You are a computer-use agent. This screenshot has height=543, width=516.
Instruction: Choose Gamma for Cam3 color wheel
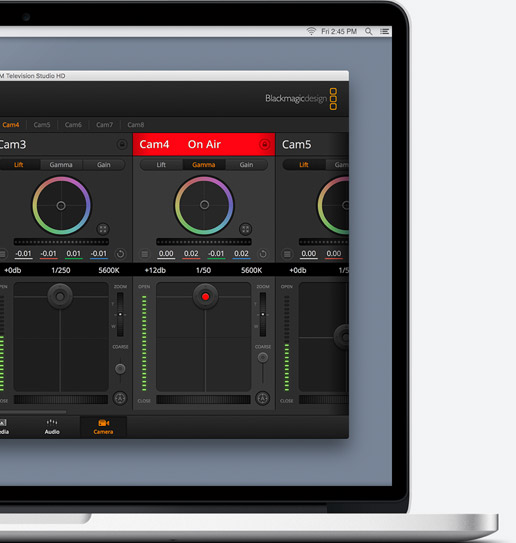[x=61, y=165]
